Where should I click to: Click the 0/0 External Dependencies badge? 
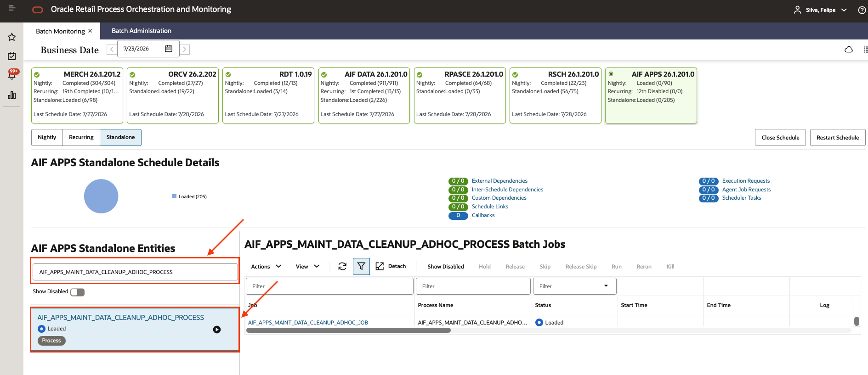458,181
